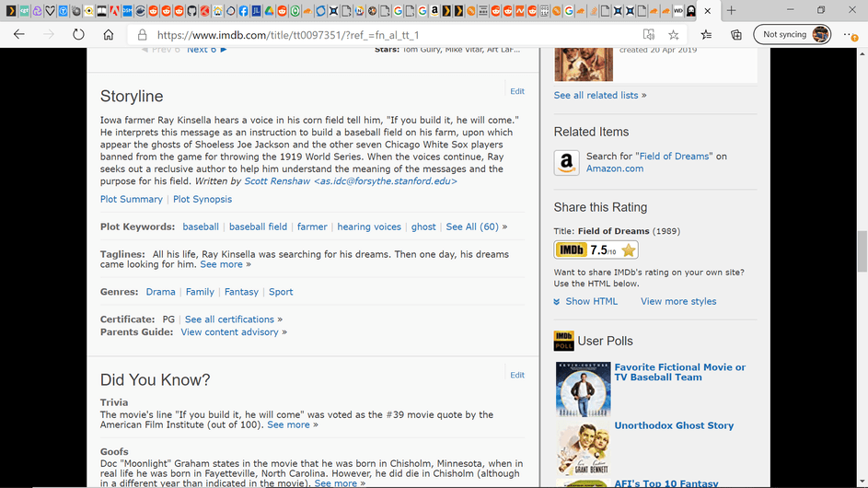This screenshot has width=868, height=488.
Task: Switch to the Google Drive tab
Action: coord(269,10)
